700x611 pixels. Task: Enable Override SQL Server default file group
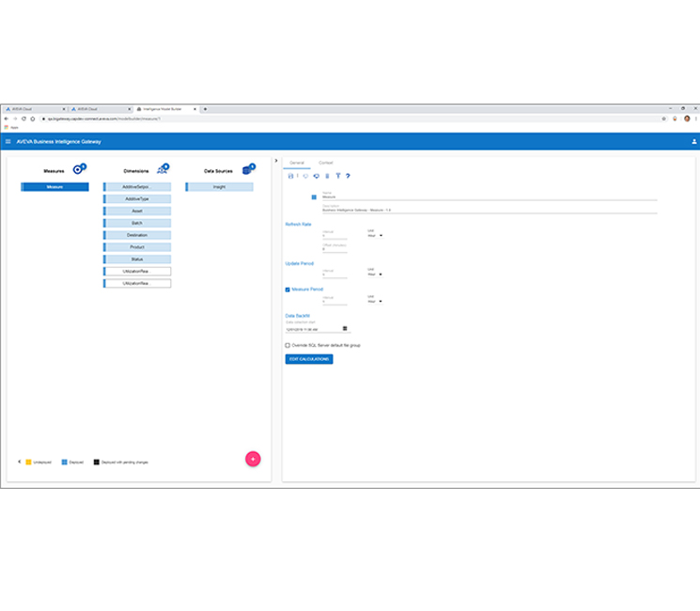click(288, 345)
